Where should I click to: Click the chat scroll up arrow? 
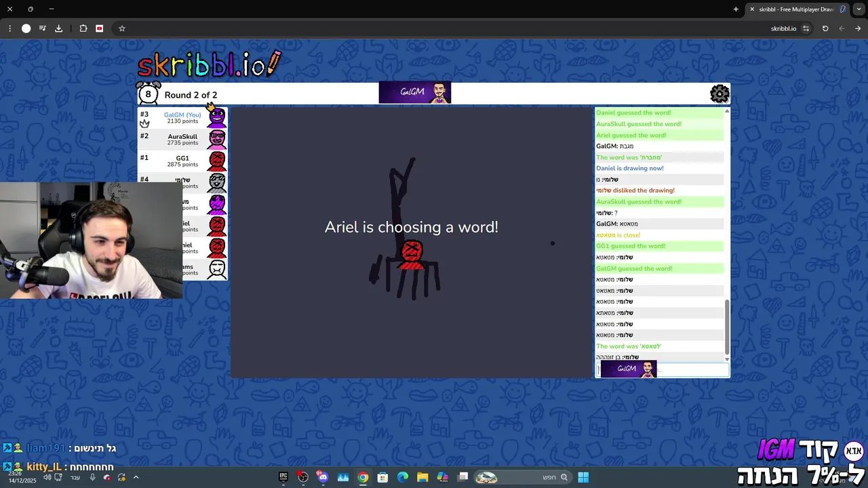[727, 111]
